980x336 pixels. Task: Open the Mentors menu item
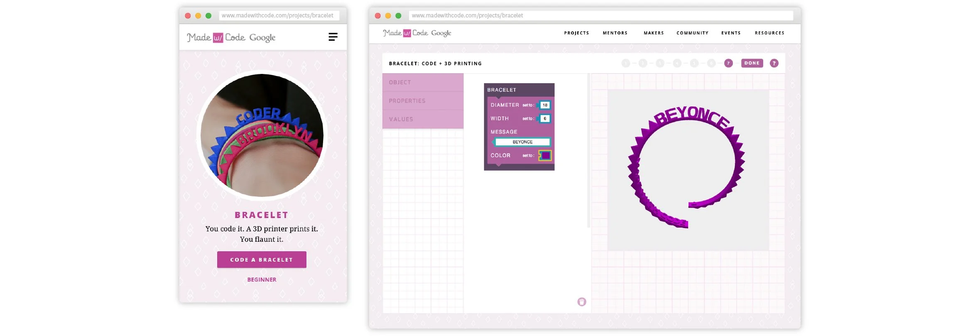[x=615, y=33]
